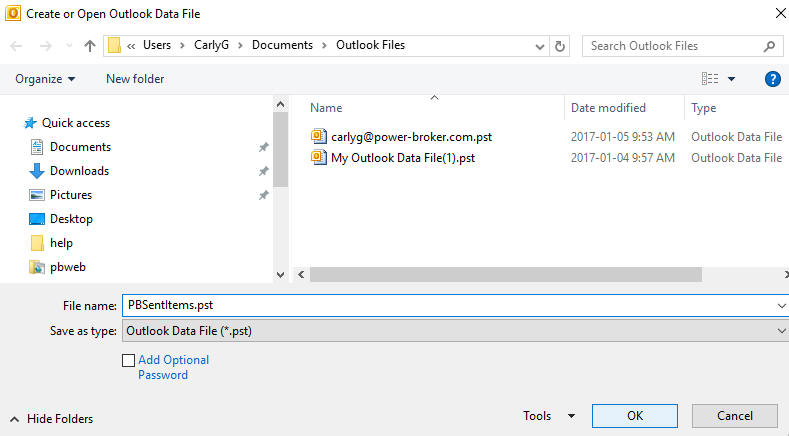Click the carlyg@power-broker.com.pst file icon
The image size is (789, 436).
pos(319,137)
